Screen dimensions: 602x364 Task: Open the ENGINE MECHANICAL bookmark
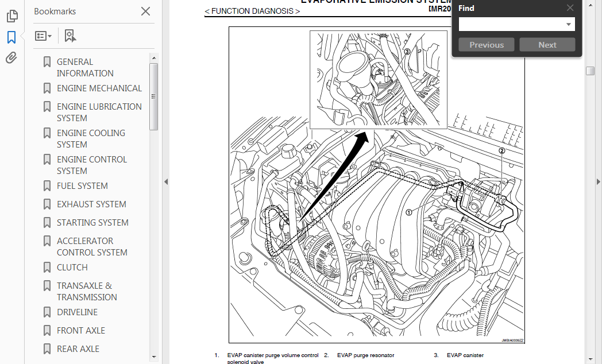pyautogui.click(x=99, y=88)
